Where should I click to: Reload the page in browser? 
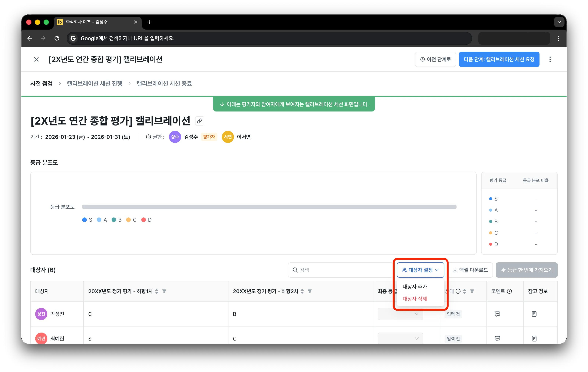pos(57,38)
